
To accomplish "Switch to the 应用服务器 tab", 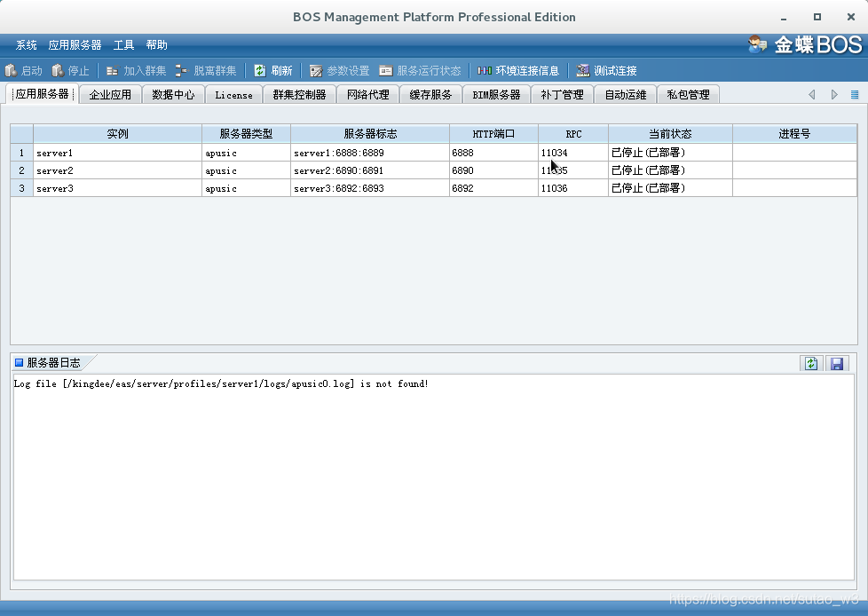I will 42,94.
